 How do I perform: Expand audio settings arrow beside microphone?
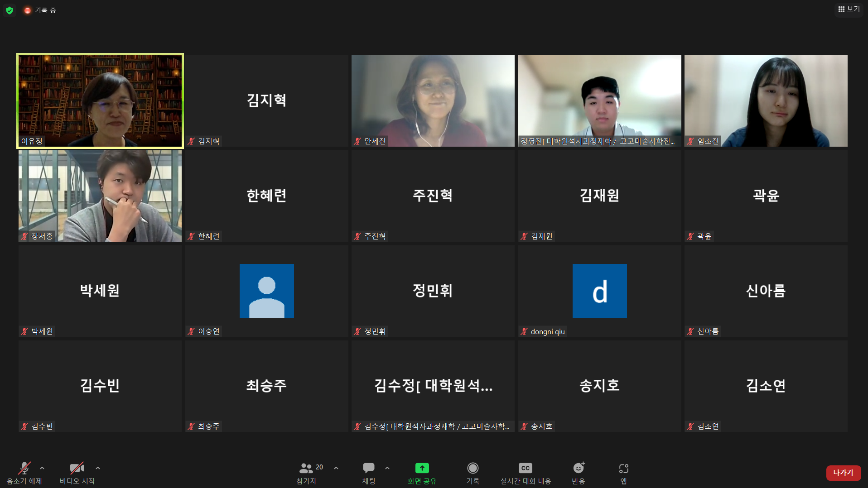tap(42, 468)
